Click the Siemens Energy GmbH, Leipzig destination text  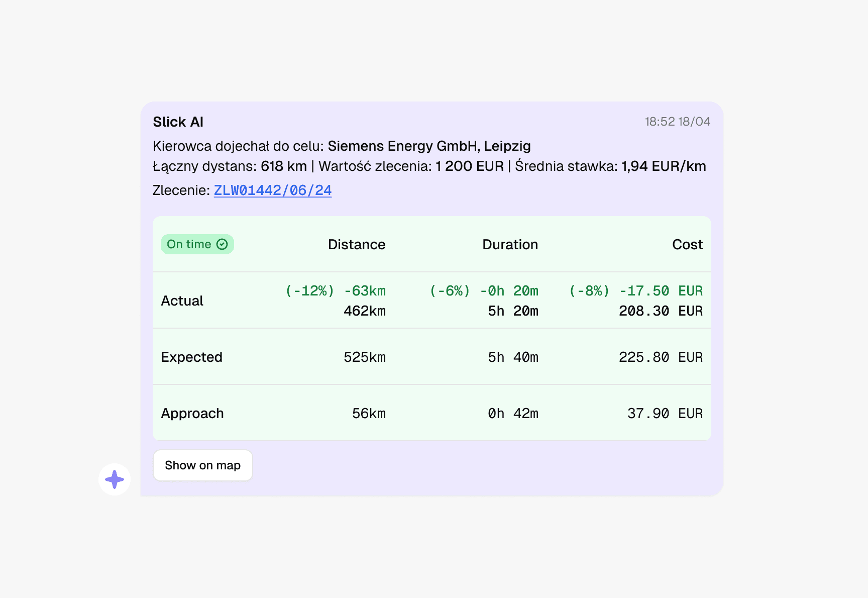[x=429, y=146]
